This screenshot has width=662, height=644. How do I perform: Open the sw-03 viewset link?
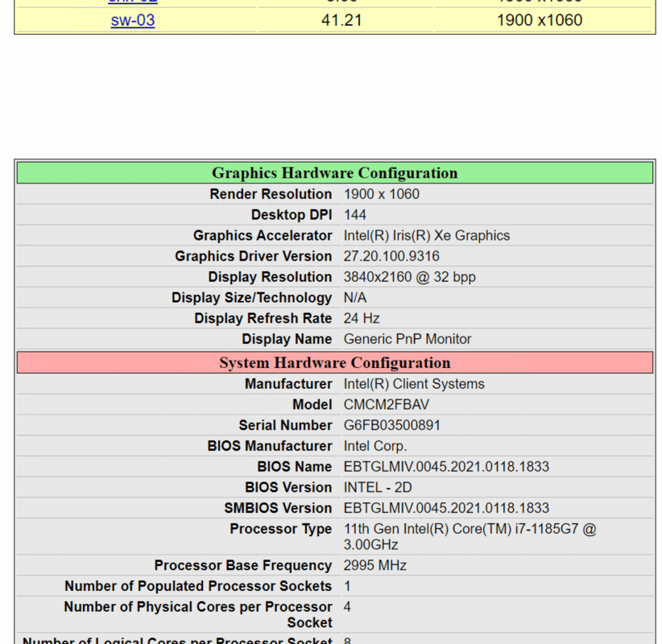(133, 20)
